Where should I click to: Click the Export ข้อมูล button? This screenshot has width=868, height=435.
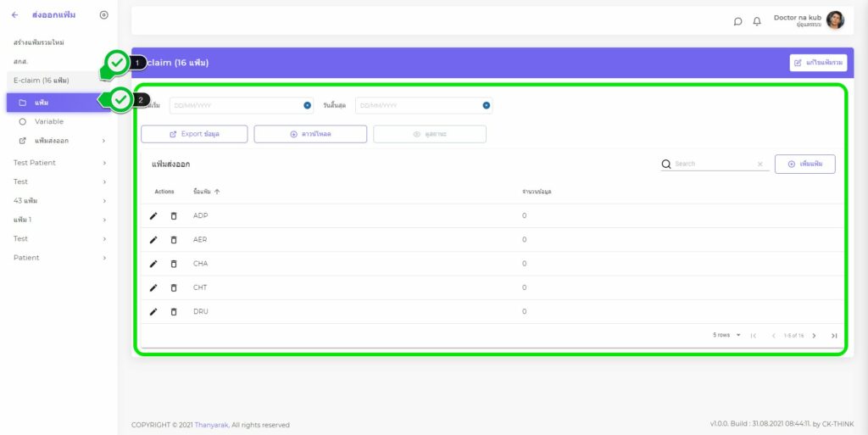[194, 134]
